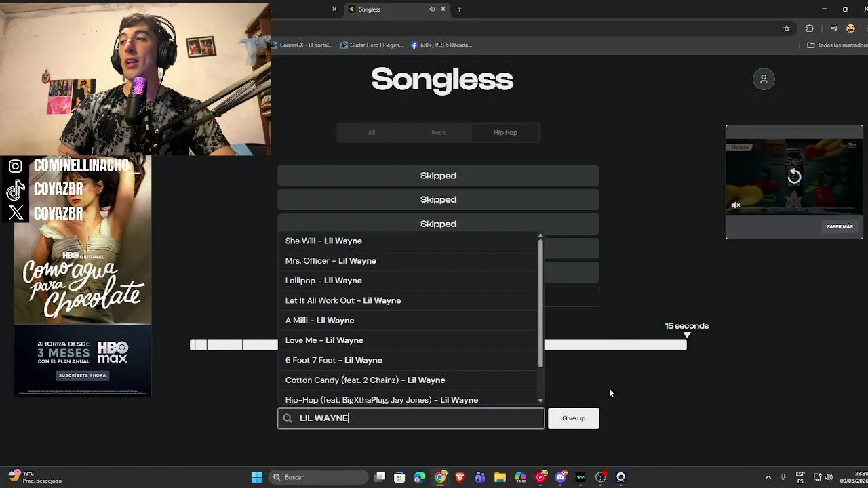Open Brave browser from the taskbar
868x488 pixels.
coord(460,477)
